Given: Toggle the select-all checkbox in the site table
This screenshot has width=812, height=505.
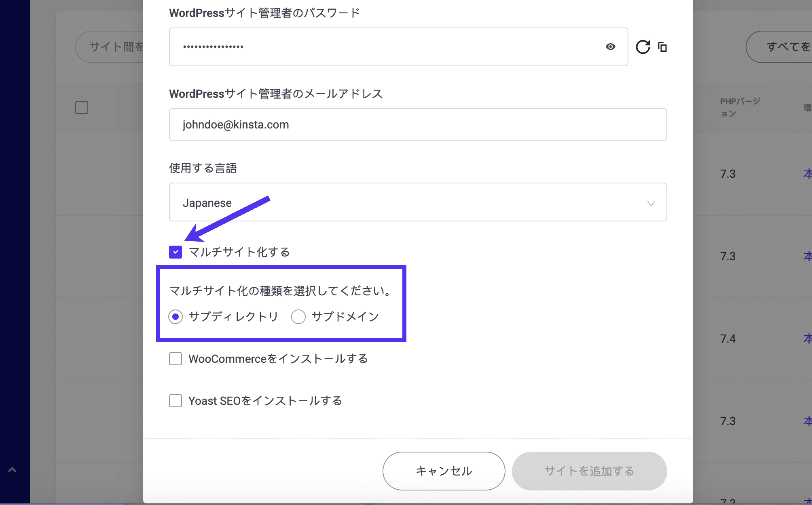Looking at the screenshot, I should pyautogui.click(x=81, y=107).
